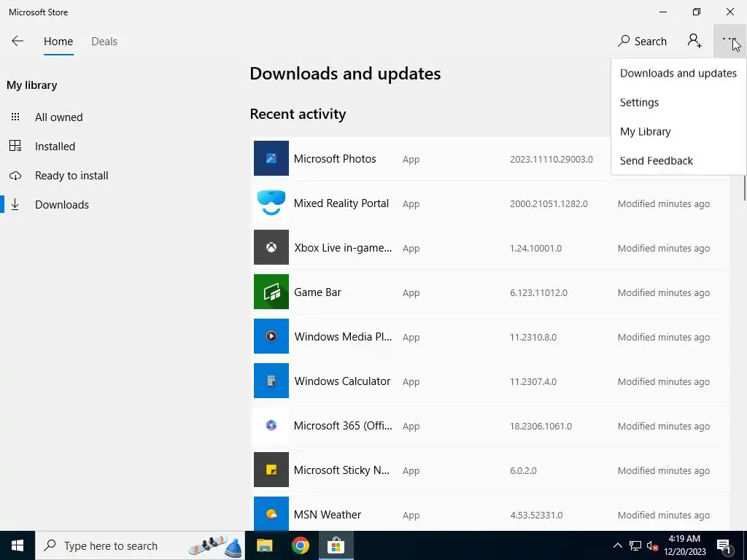Open the Windows Media Player app icon
The width and height of the screenshot is (747, 560).
tap(271, 336)
